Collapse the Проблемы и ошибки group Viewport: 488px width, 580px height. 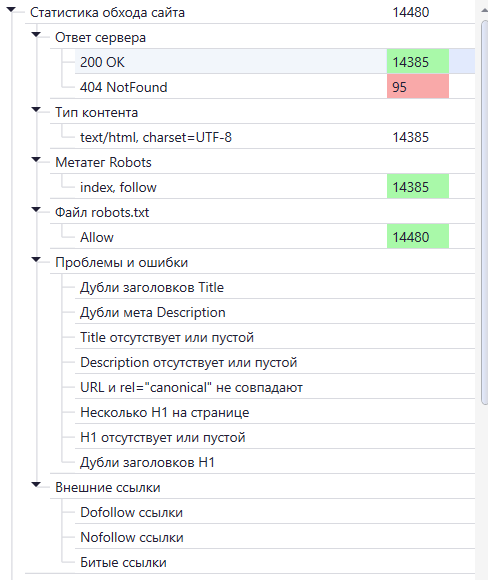point(36,260)
